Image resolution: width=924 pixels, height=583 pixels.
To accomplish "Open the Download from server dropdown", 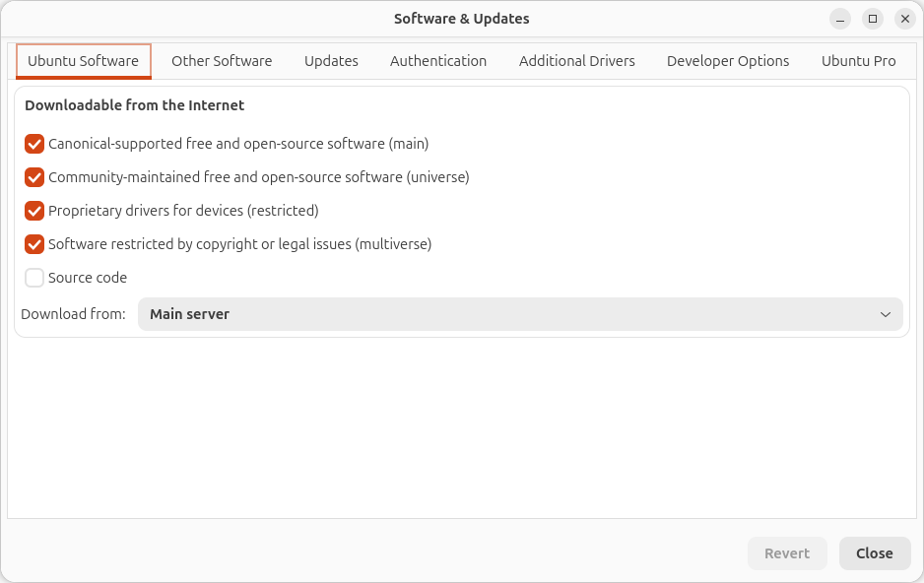I will point(519,314).
